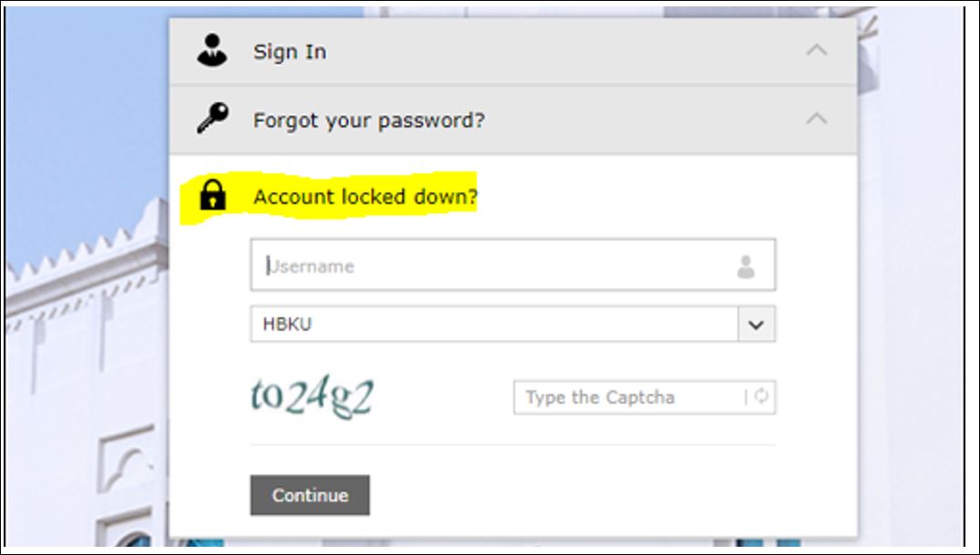Open the HBKU dropdown arrow
The height and width of the screenshot is (555, 980).
click(x=756, y=324)
